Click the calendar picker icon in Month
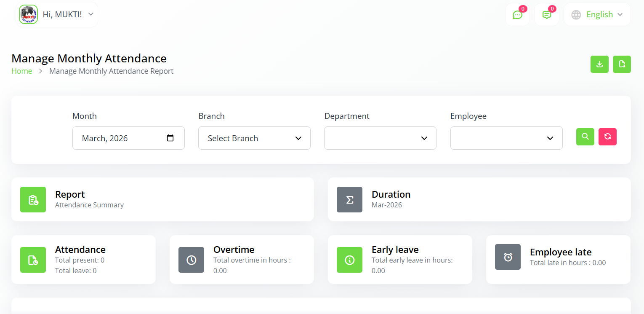 [170, 138]
